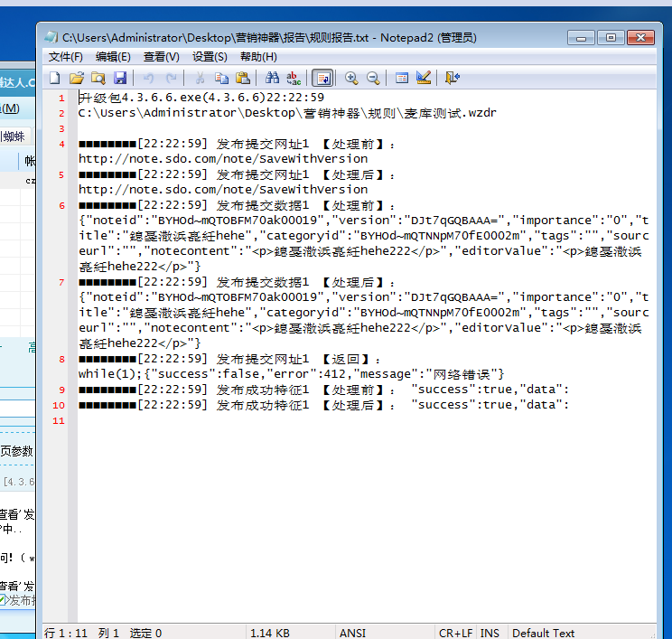Open the 文件(F) menu

(65, 57)
